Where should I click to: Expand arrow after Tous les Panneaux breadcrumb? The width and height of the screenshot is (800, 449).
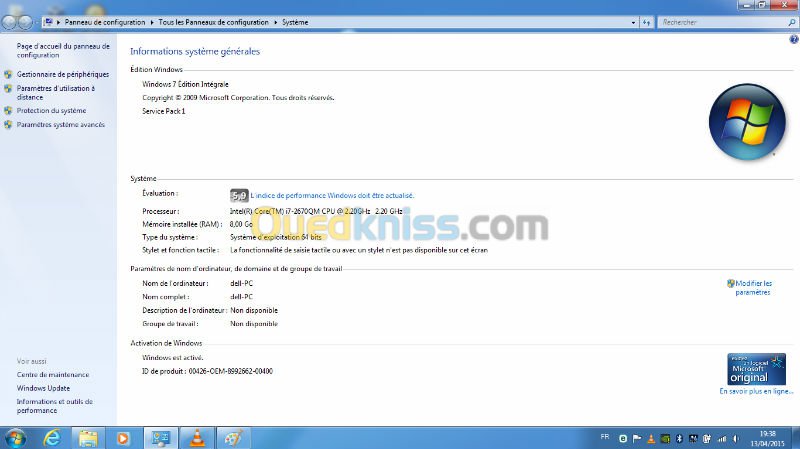pos(276,22)
